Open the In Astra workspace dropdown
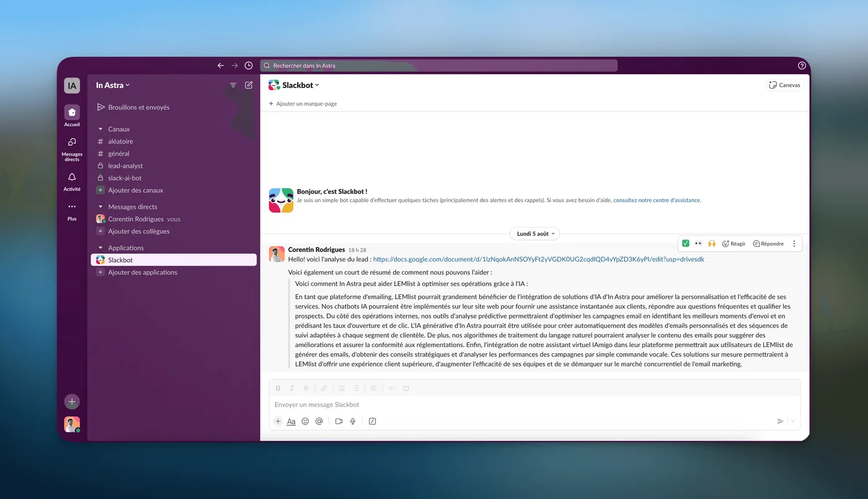 tap(113, 86)
